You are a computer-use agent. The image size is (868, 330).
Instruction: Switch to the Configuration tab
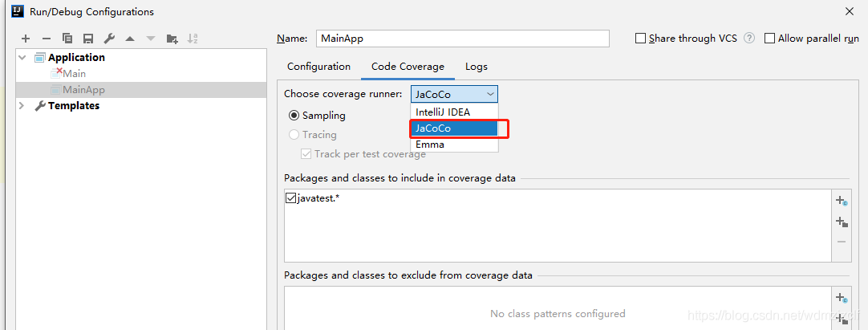pyautogui.click(x=318, y=67)
